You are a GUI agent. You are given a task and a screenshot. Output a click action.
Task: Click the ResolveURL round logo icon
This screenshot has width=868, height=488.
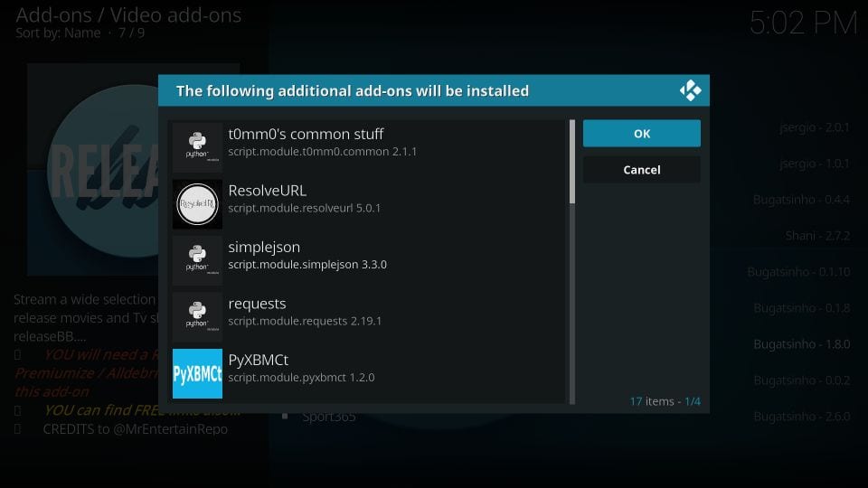click(197, 204)
